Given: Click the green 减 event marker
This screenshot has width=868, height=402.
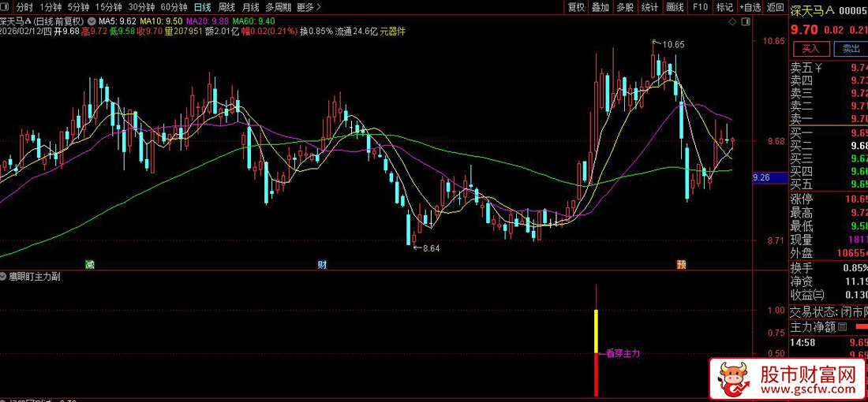Looking at the screenshot, I should pyautogui.click(x=90, y=264).
